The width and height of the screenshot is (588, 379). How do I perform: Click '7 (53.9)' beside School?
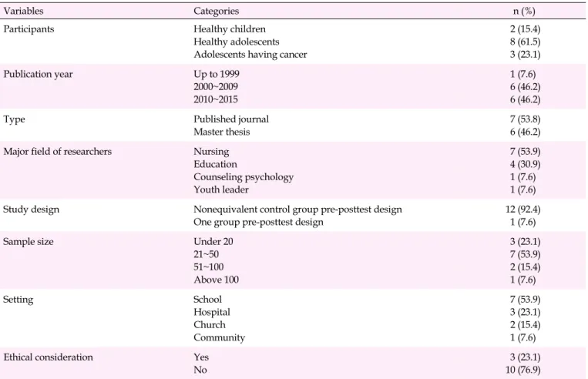click(x=525, y=299)
